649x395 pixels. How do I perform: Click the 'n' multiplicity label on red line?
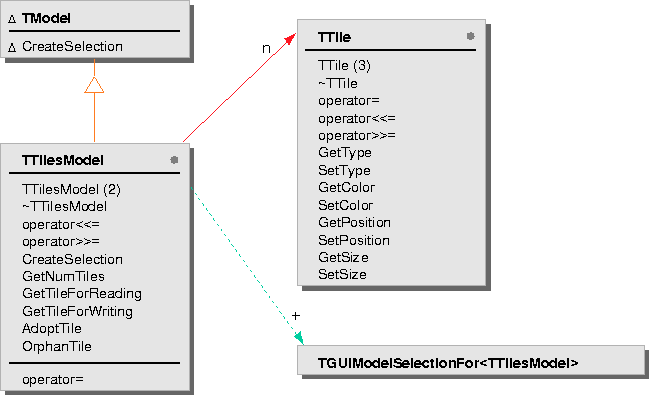(266, 49)
